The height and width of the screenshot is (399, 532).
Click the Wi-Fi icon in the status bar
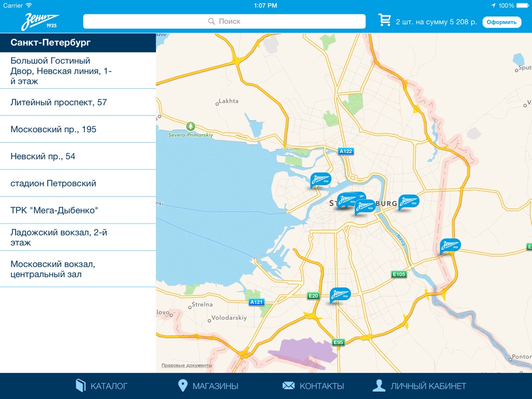(29, 5)
